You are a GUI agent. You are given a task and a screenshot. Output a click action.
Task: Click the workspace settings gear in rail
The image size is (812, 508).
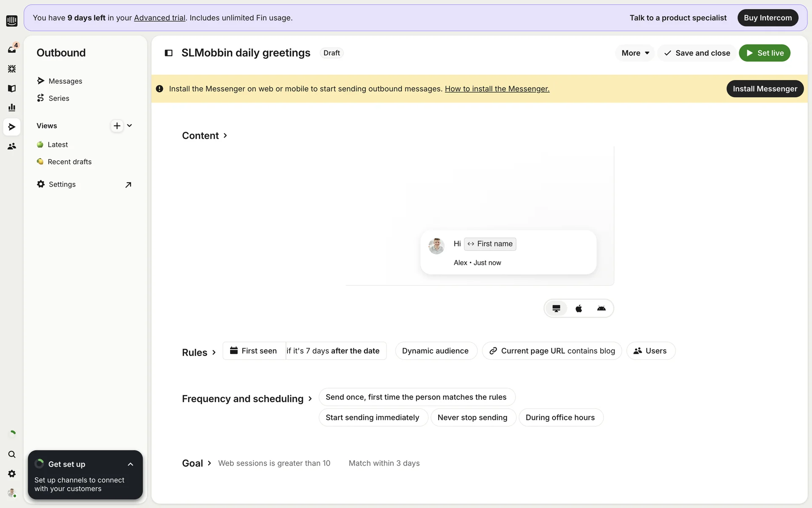[12, 474]
